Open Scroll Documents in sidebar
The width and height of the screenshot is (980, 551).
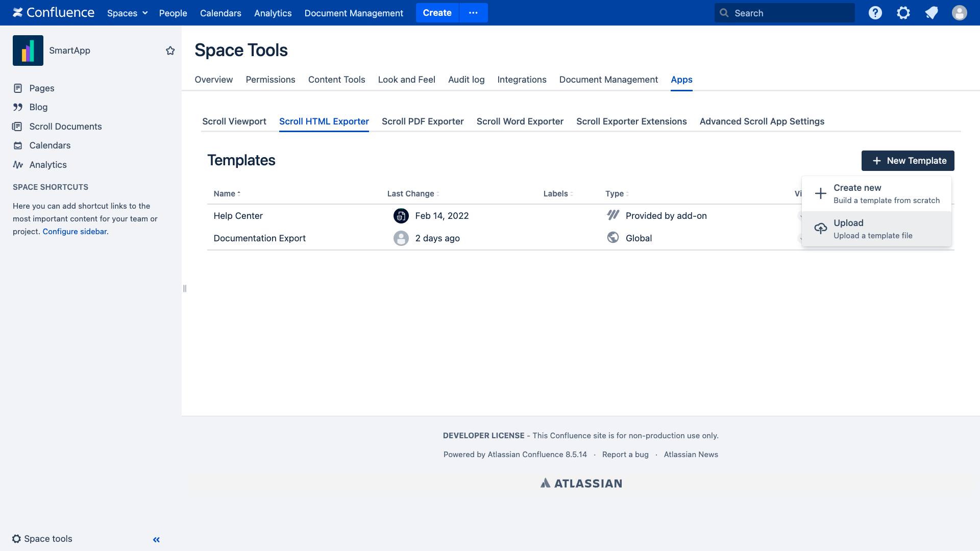[65, 127]
